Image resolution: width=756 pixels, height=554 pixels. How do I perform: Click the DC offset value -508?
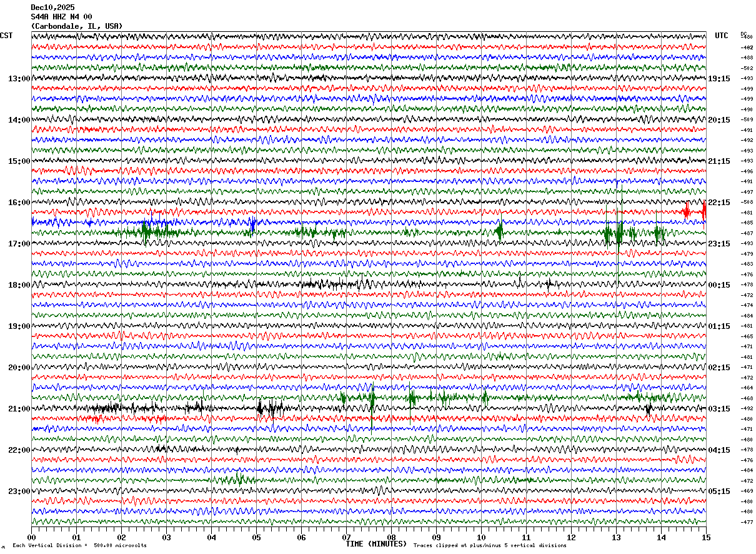click(747, 202)
